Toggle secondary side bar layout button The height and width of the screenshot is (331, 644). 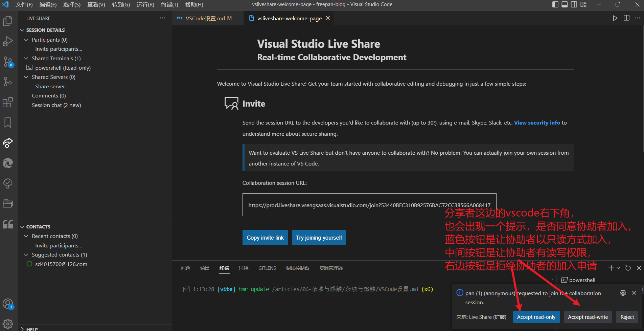(574, 4)
